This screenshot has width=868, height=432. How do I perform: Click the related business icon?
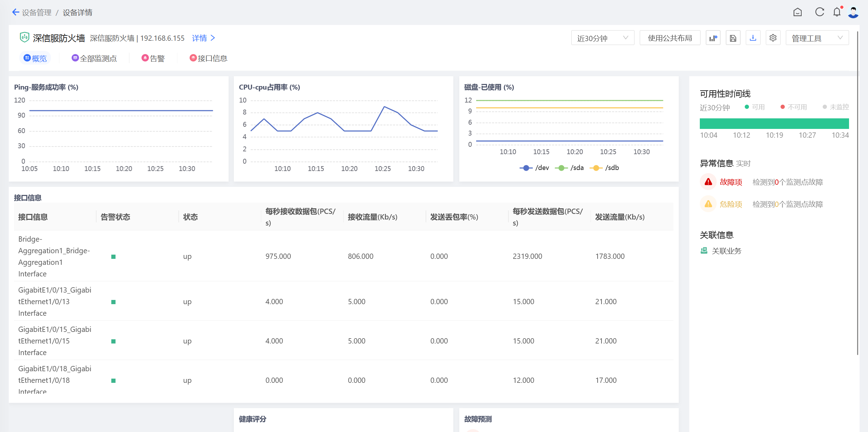tap(704, 251)
